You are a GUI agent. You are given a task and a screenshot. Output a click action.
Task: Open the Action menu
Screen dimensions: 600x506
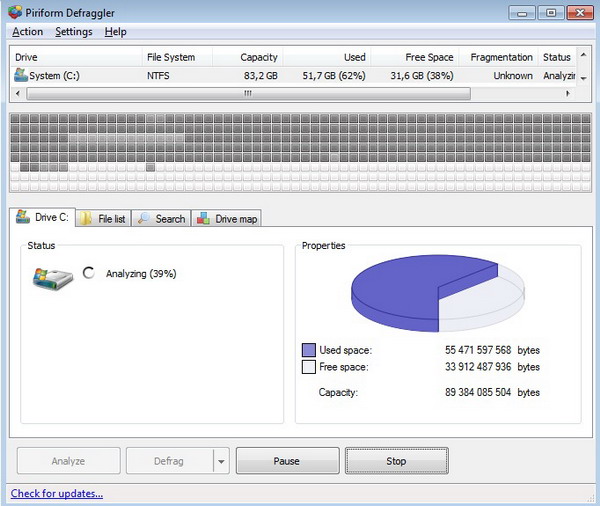[x=28, y=32]
